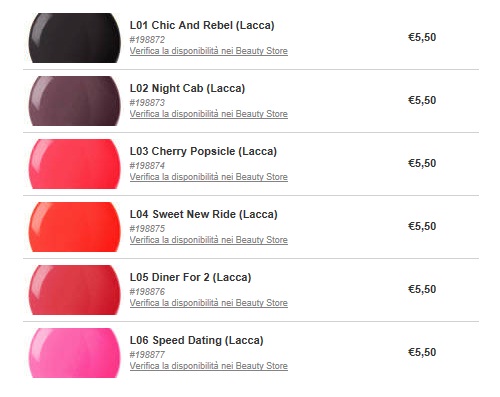Image resolution: width=500 pixels, height=397 pixels.
Task: Select the black Chic And Rebel swatch
Action: tap(74, 38)
